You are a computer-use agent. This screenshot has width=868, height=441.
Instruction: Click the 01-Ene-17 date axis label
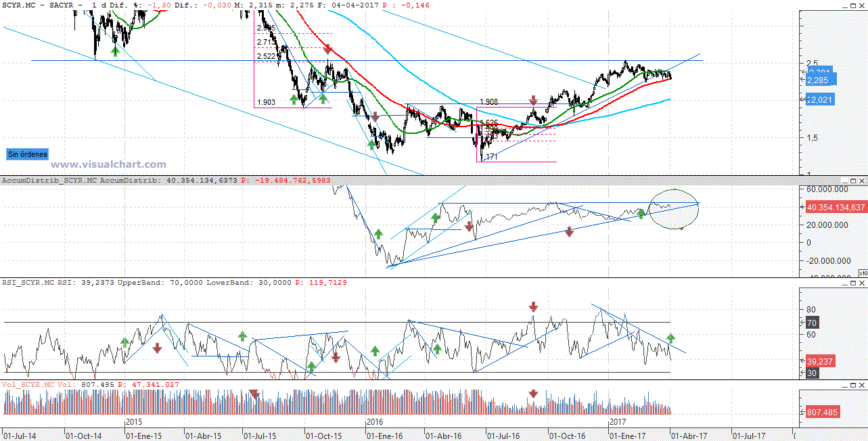coord(629,436)
